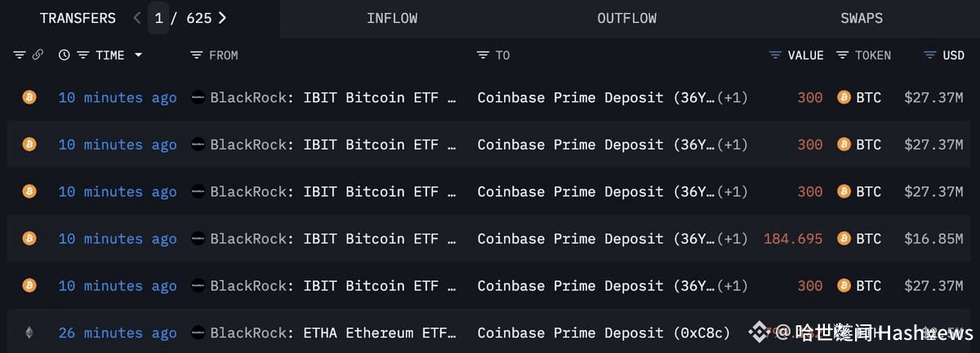Toggle TIME sort order arrow
Viewport: 980px width, 353px height.
click(x=138, y=55)
